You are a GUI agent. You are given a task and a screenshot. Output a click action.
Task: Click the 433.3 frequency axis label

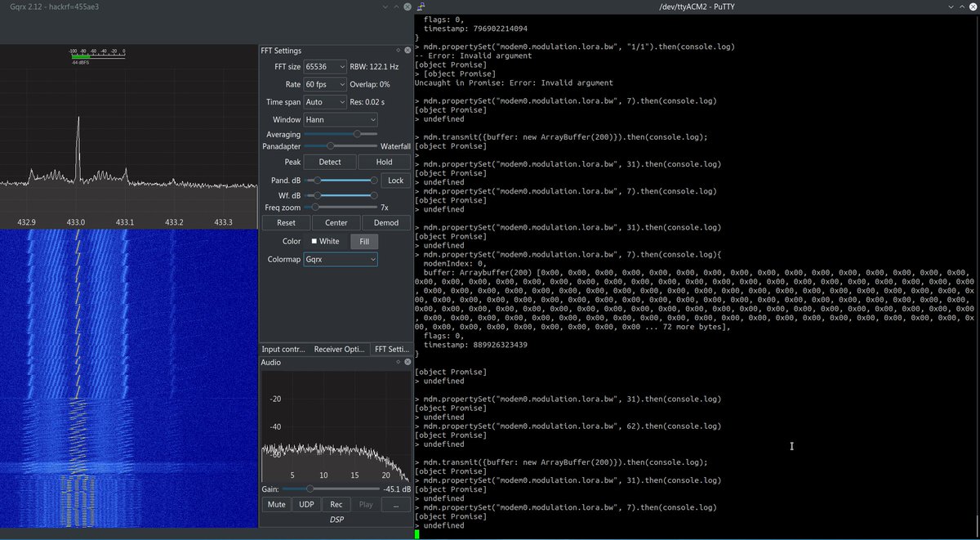(x=222, y=221)
